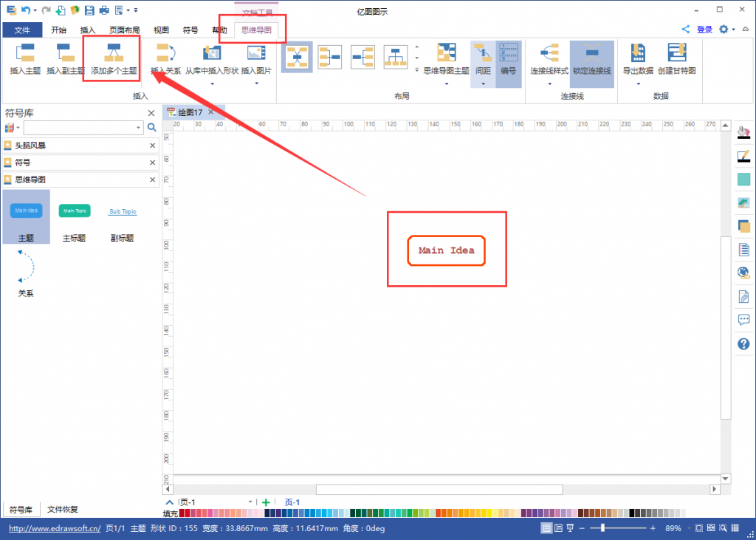Switch to the 视图 (View) tab
756x540 pixels.
(162, 30)
